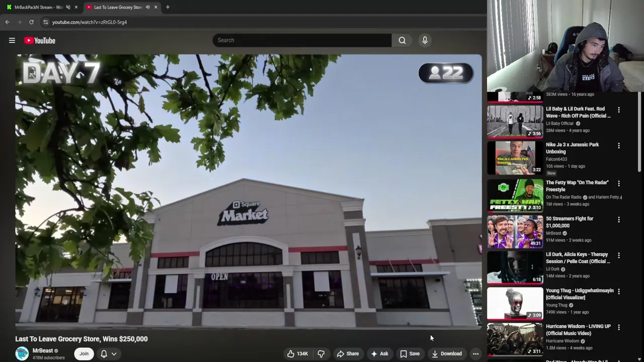The width and height of the screenshot is (644, 362).
Task: Open options for Hurricane Wisdom LIVING UP
Action: pos(619,327)
